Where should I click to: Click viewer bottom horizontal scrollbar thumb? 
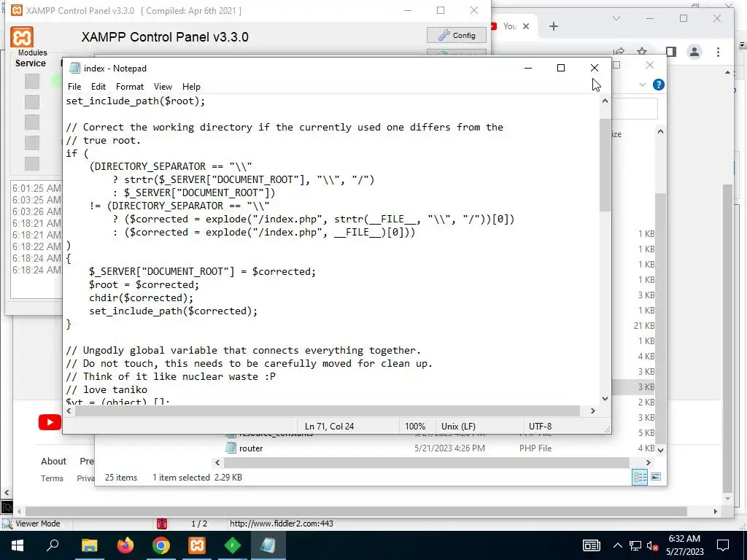(x=356, y=511)
